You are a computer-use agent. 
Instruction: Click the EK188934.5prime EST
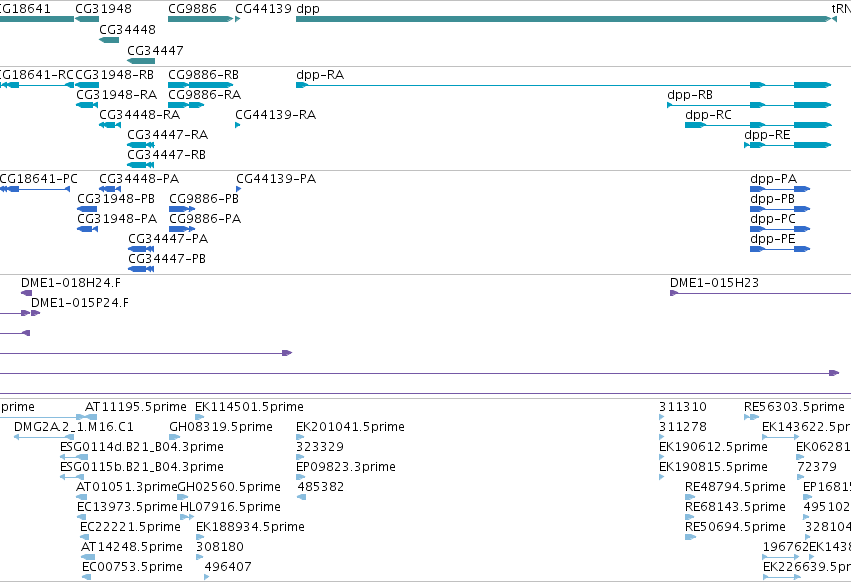[x=200, y=537]
